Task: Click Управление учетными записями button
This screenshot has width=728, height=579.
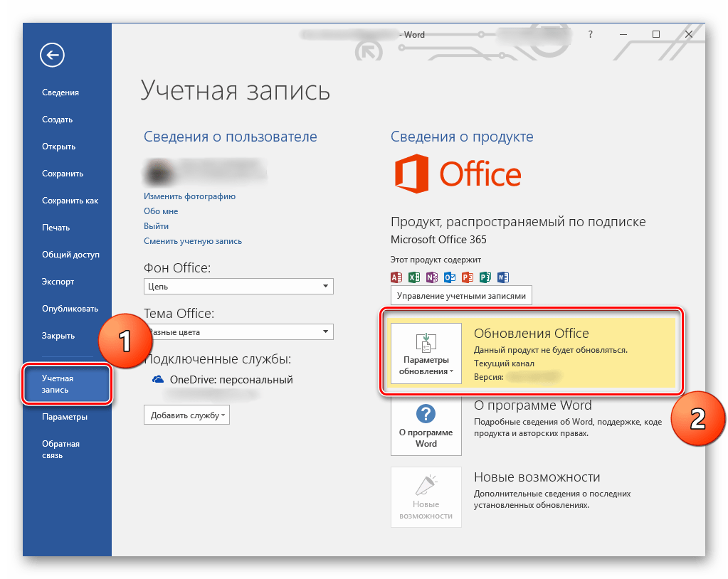Action: [461, 296]
